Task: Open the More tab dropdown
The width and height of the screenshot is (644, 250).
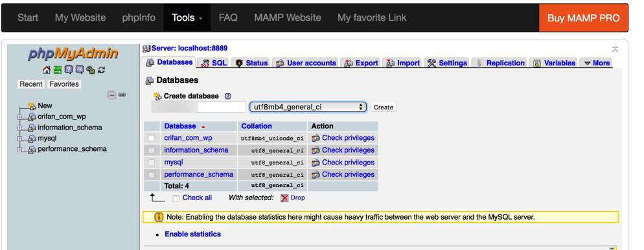Action: tap(596, 63)
